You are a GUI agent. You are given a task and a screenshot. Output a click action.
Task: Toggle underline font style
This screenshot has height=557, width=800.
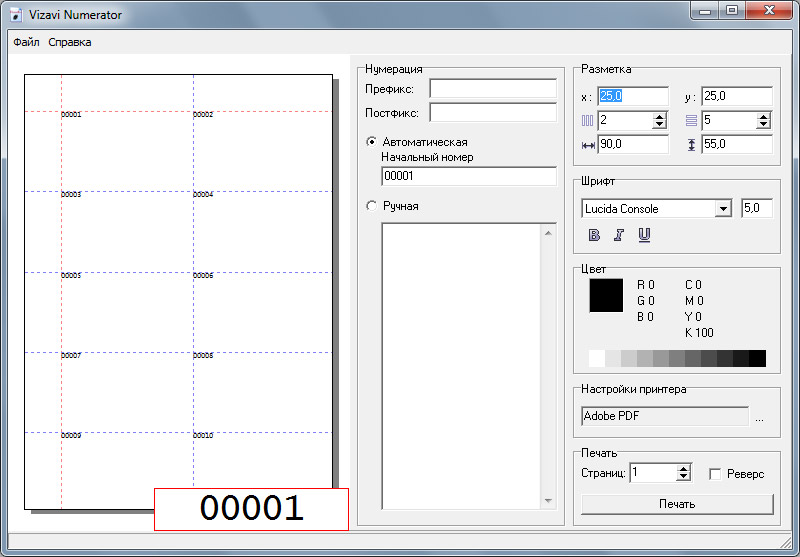pos(644,235)
